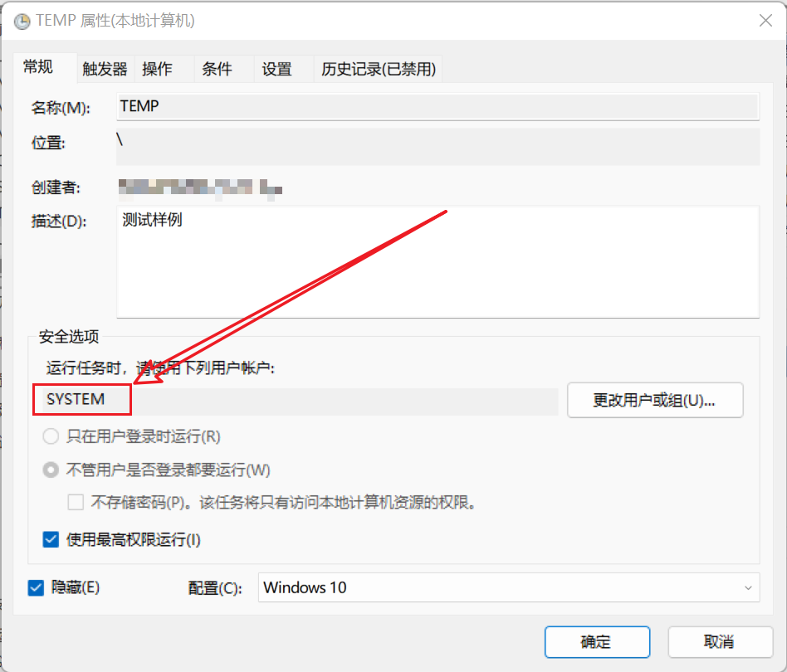Select 只在用户登录时运行 radio option
Image resolution: width=787 pixels, height=672 pixels.
point(51,436)
